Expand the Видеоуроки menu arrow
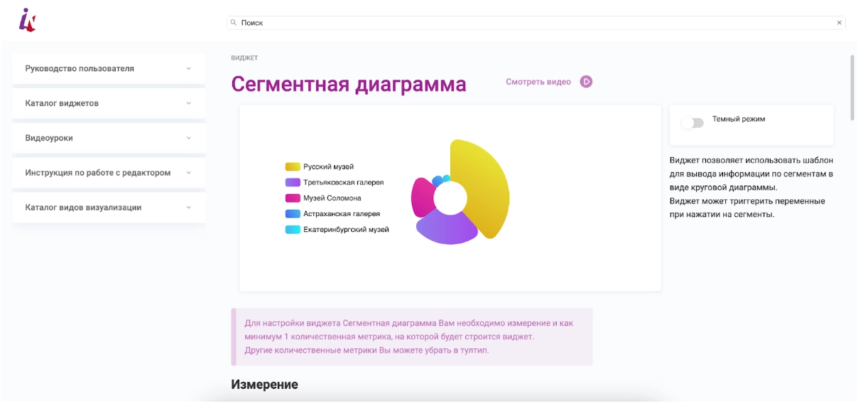 188,138
